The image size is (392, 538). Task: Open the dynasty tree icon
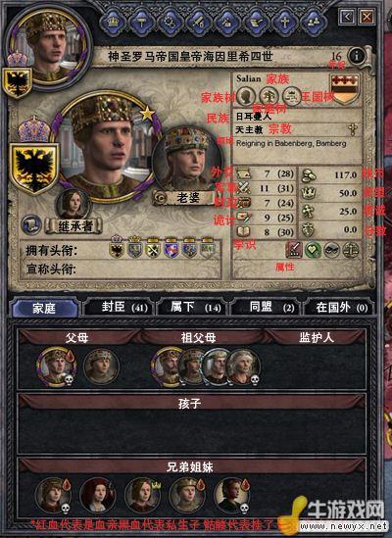click(x=269, y=96)
